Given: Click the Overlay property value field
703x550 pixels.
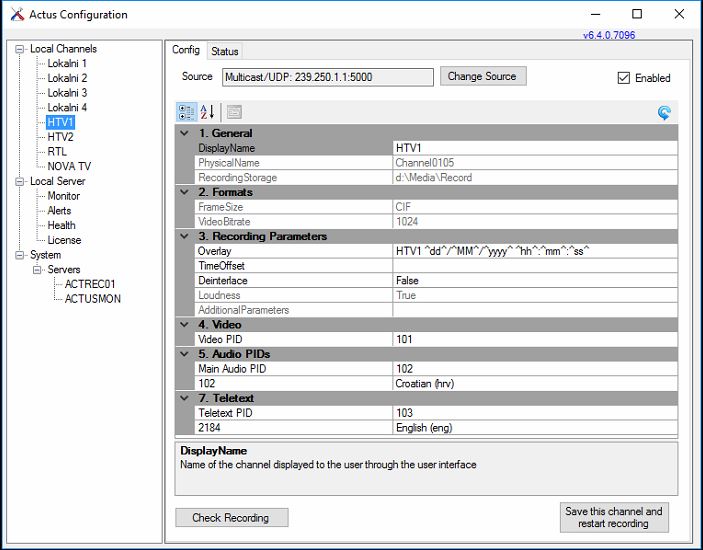Looking at the screenshot, I should [x=534, y=252].
